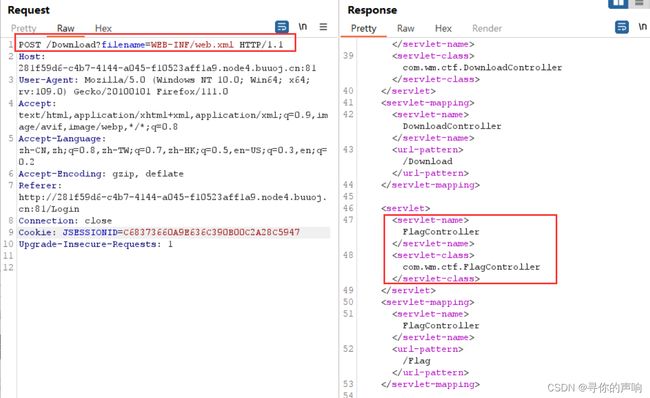Click the Accept-Encoding: gzip, deflate line
The image size is (650, 398).
pyautogui.click(x=101, y=174)
